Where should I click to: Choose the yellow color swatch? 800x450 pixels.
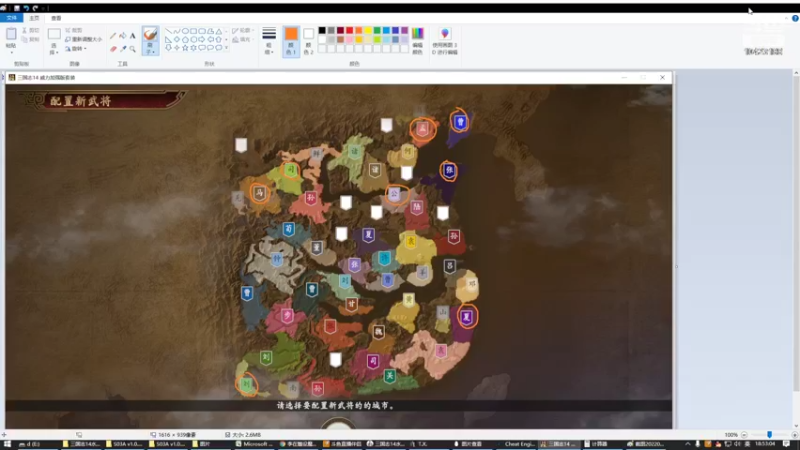pyautogui.click(x=367, y=31)
